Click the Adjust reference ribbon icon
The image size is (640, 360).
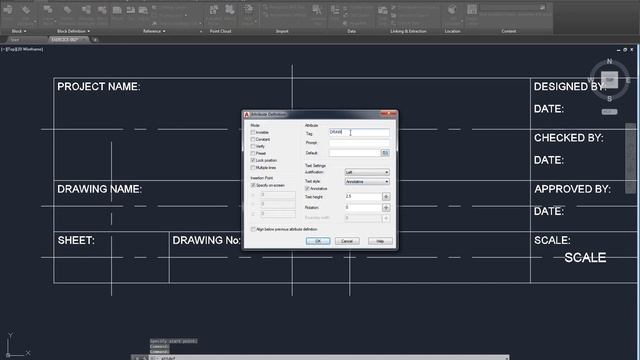tap(143, 10)
